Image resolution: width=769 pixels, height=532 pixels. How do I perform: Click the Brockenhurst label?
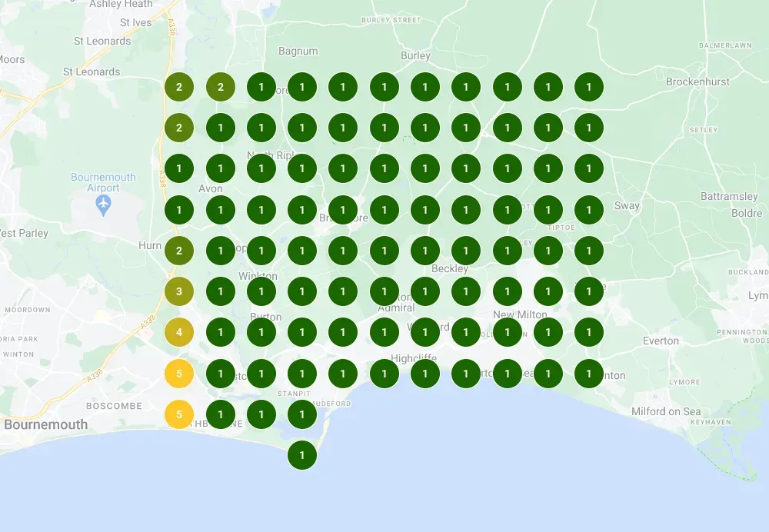[697, 82]
